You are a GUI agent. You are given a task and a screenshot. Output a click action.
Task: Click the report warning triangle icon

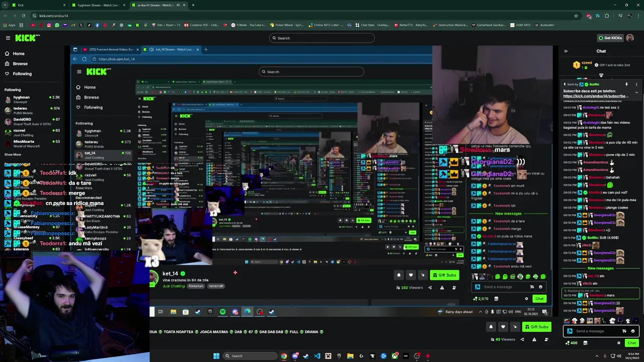[x=534, y=339]
